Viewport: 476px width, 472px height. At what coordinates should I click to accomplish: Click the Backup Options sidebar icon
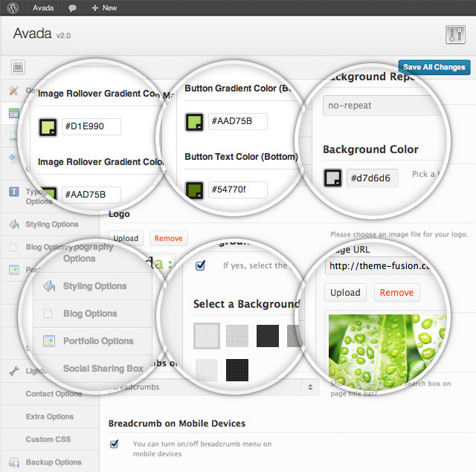pyautogui.click(x=13, y=462)
